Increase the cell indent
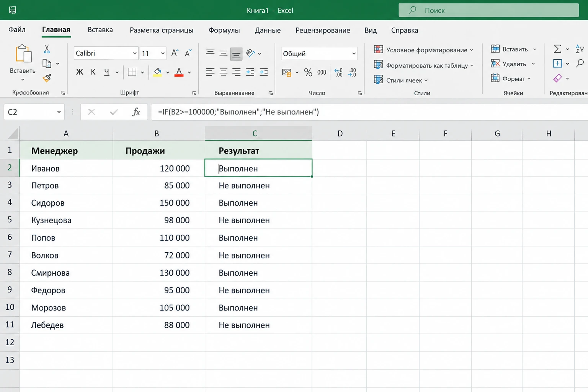 click(264, 72)
